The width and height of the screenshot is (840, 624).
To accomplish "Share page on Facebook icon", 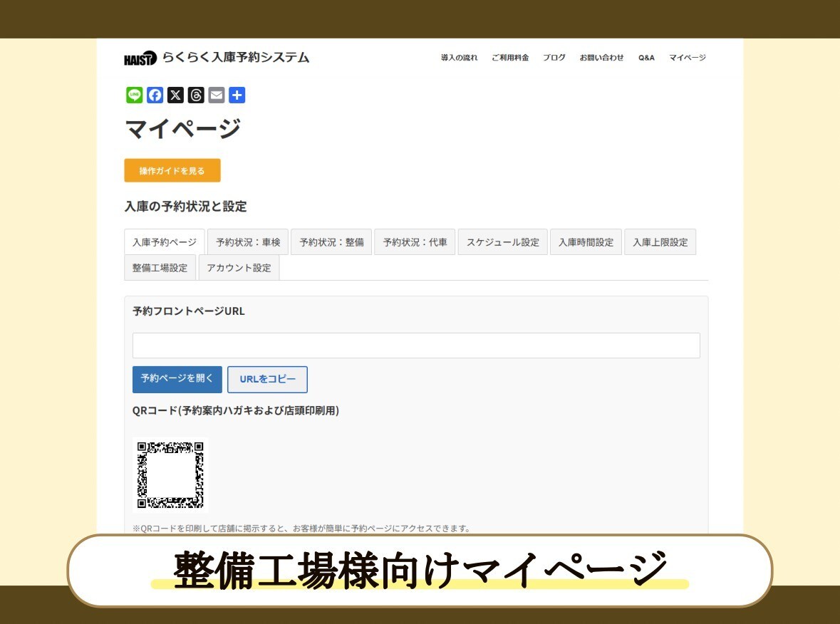I will [x=155, y=95].
